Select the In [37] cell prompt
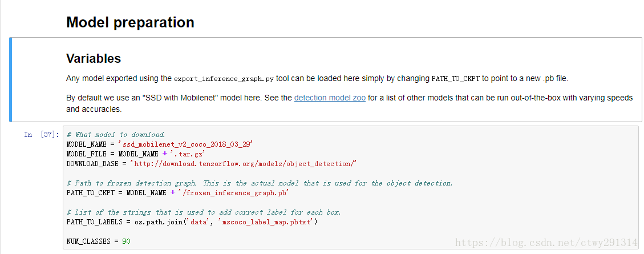644x254 pixels. click(x=42, y=134)
